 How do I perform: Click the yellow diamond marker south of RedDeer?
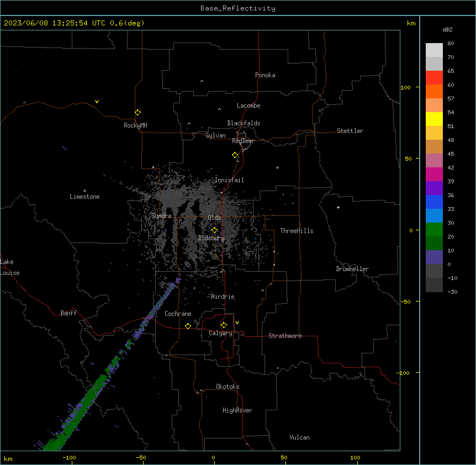click(x=235, y=155)
